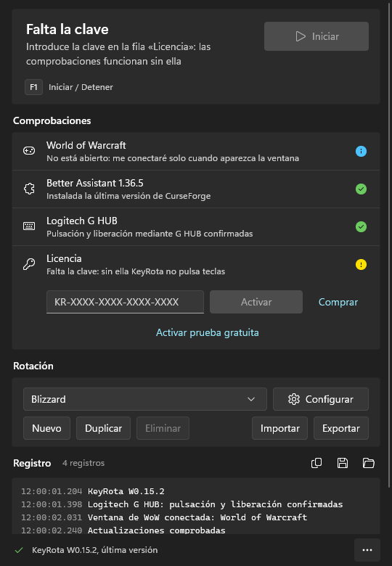Image resolution: width=392 pixels, height=566 pixels.
Task: Click the gamepad icon beside World of Warcraft
Action: coord(29,151)
